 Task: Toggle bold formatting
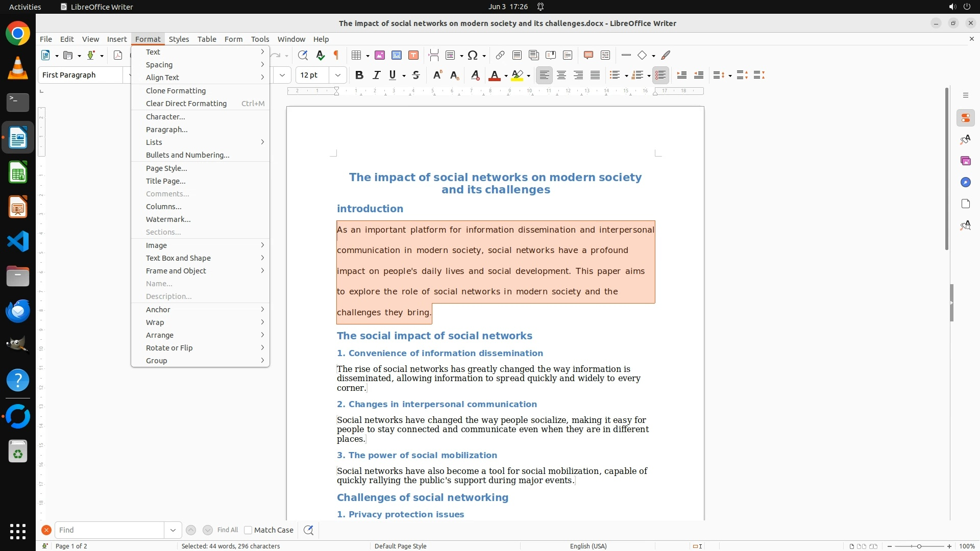[359, 76]
